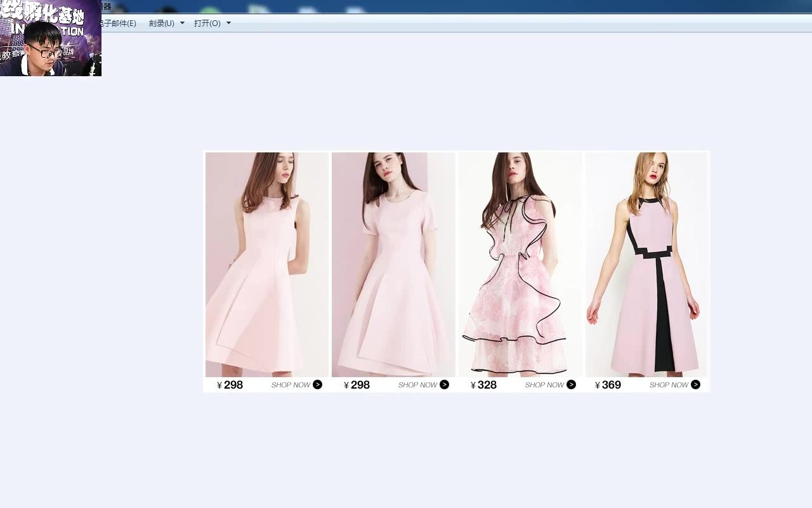Click the arrow icon beside ¥328 SHOP NOW
Screen dimensions: 812x508
[x=571, y=385]
